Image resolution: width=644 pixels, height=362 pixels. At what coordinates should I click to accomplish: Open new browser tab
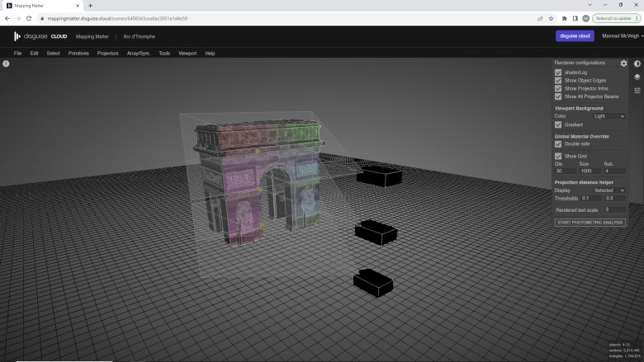point(90,6)
